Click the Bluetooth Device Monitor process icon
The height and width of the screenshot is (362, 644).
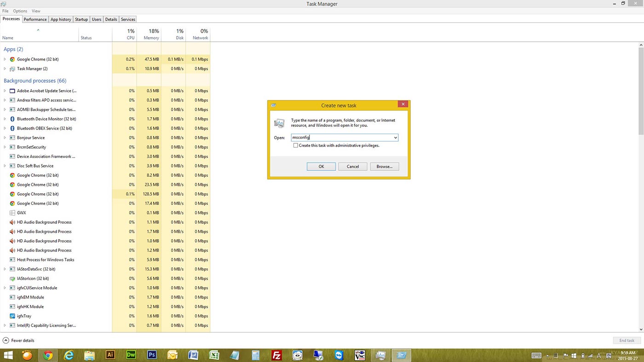point(12,119)
